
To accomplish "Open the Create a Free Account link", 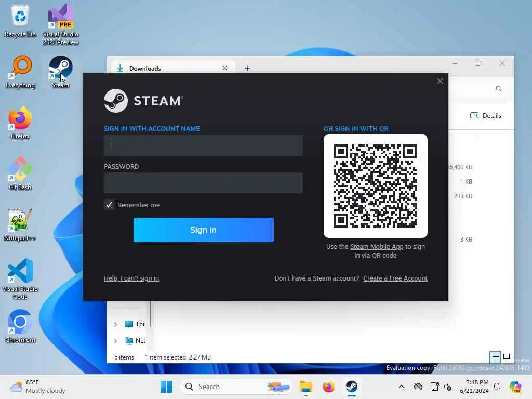I will coord(395,278).
